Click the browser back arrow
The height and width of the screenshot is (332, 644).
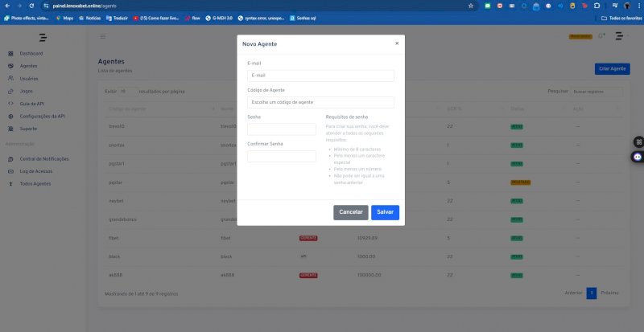(7, 6)
